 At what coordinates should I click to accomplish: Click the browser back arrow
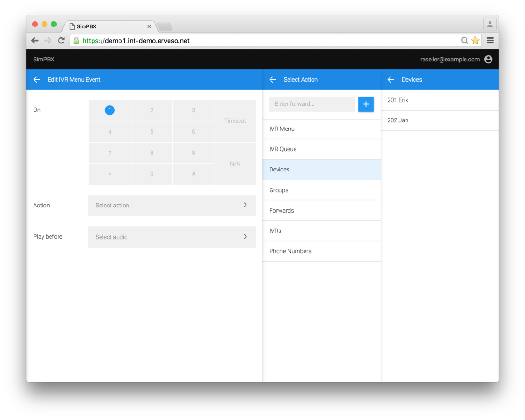pos(35,41)
